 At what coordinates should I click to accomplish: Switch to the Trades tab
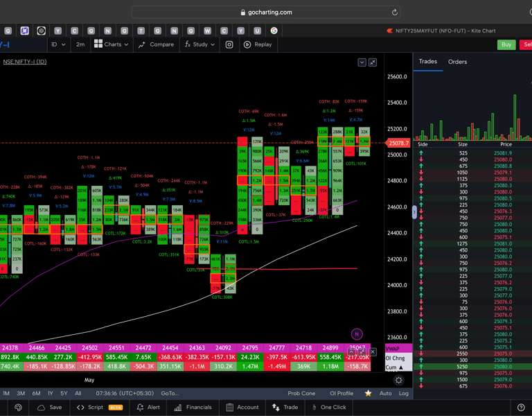(x=428, y=62)
